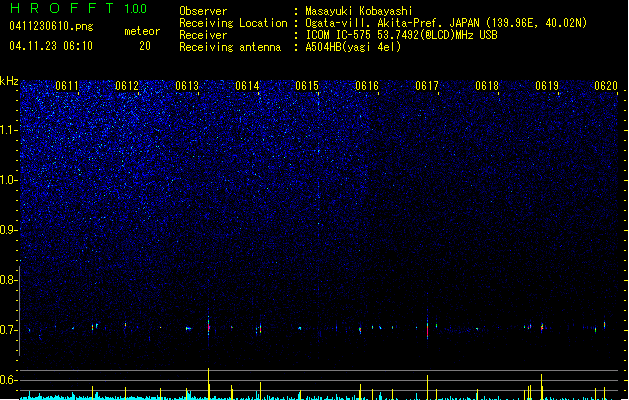Click time marker 0612
This screenshot has width=629, height=400.
(x=127, y=86)
